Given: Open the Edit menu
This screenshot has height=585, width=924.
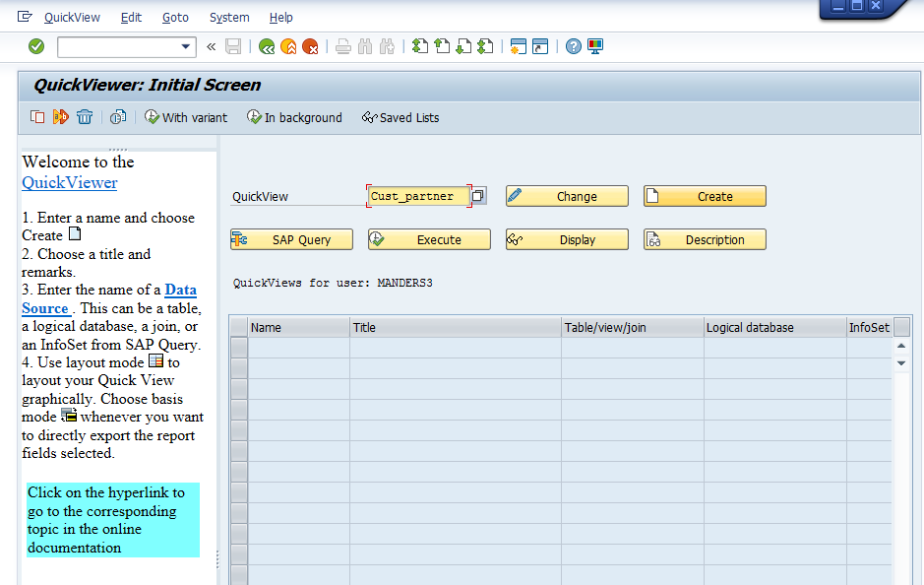Looking at the screenshot, I should point(131,17).
